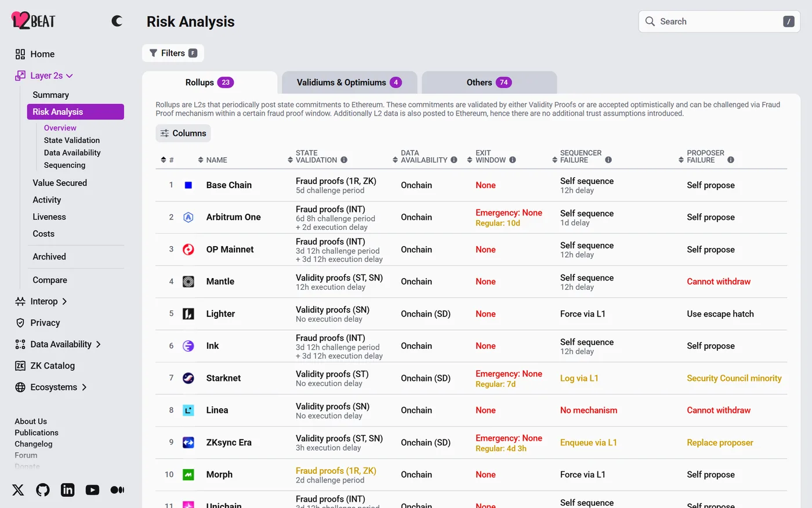Click the Mantle project icon
The height and width of the screenshot is (508, 812).
click(188, 282)
